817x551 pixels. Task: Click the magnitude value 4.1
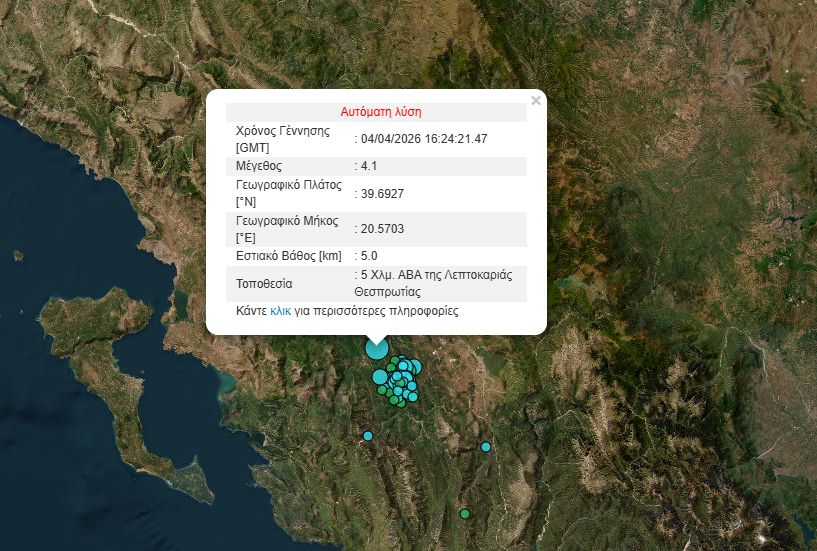coord(368,165)
